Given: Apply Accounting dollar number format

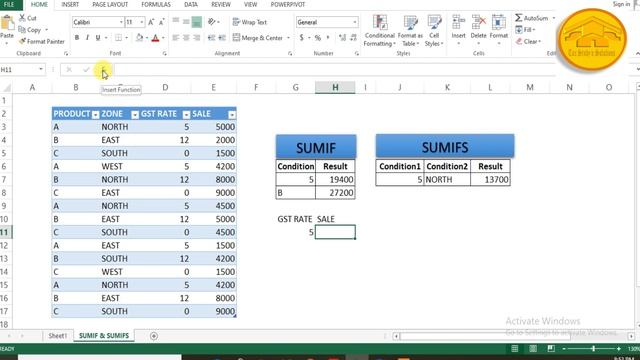Looking at the screenshot, I should coord(302,38).
